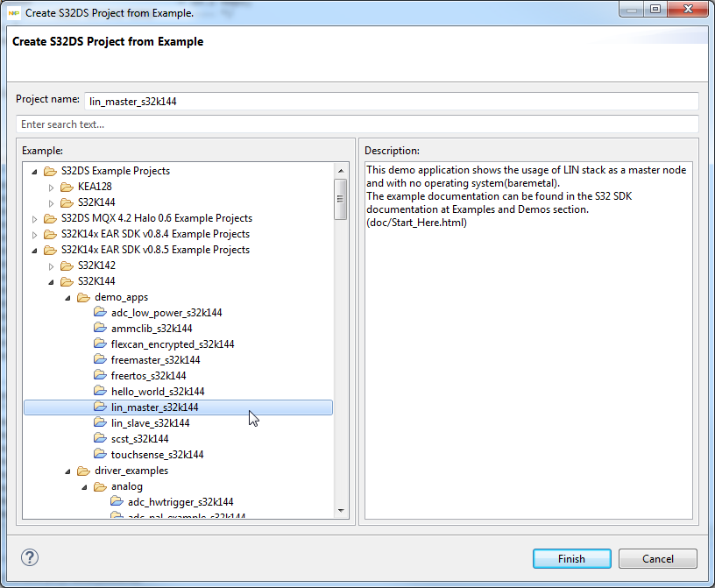The image size is (715, 588).
Task: Click the adc_hwtrigger_s32k144 project icon
Action: tap(117, 502)
